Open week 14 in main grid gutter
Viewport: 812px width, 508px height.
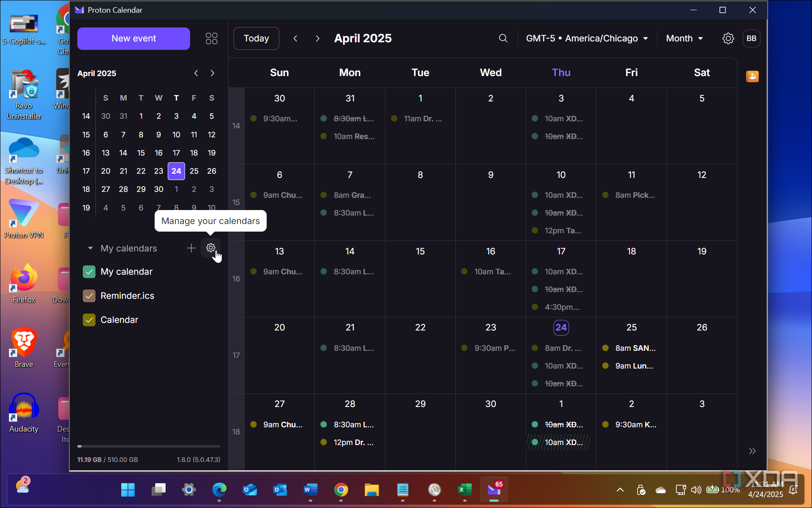point(236,126)
